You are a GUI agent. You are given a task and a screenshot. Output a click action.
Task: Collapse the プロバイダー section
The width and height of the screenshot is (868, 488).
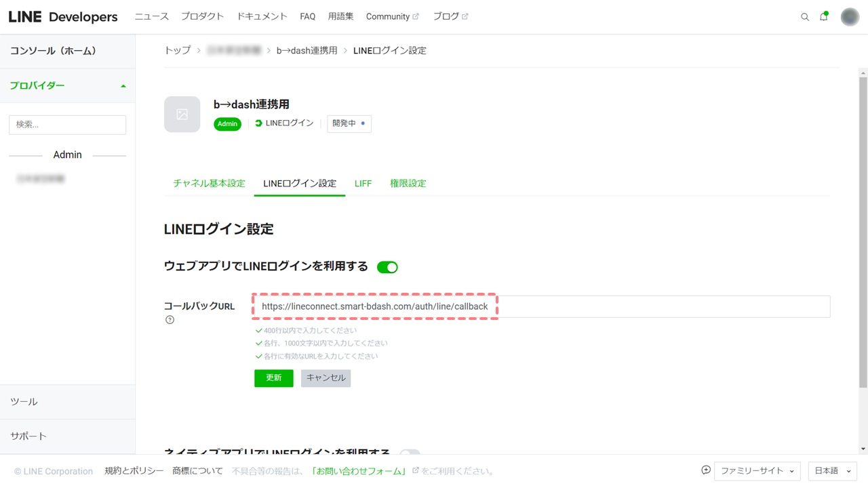(x=67, y=86)
